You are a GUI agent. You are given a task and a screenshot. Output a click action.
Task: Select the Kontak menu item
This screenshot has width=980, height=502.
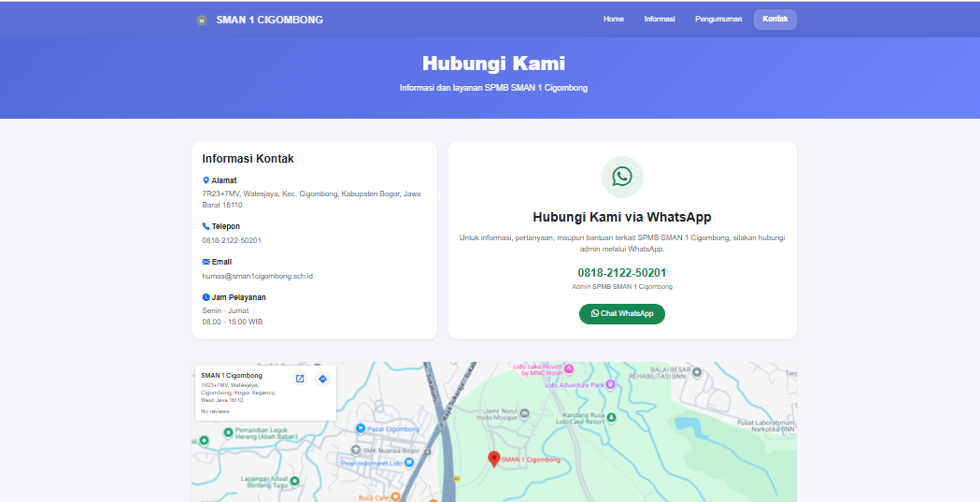[775, 19]
